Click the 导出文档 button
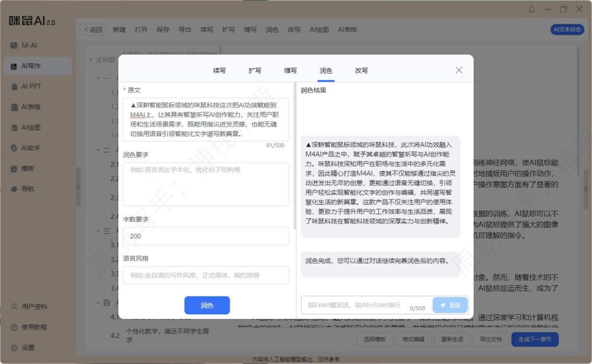Viewport: 592px width, 364px height. (491, 340)
